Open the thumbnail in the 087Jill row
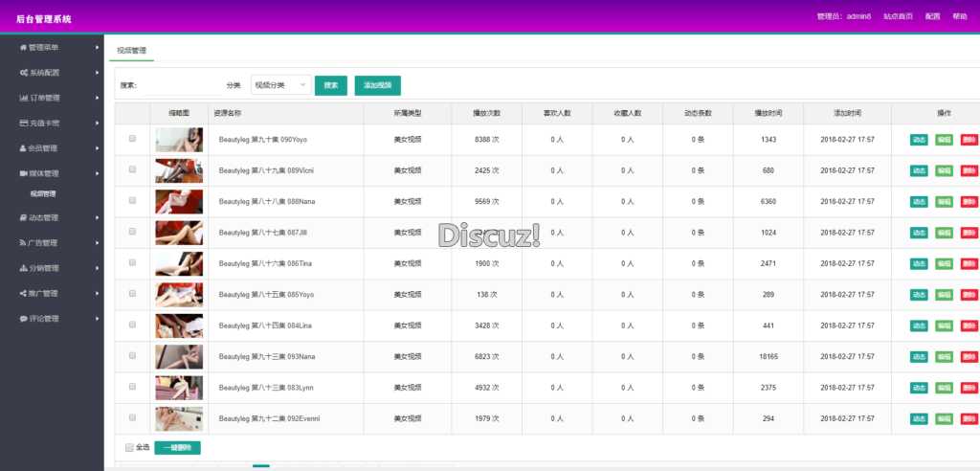The image size is (980, 471). 179,233
